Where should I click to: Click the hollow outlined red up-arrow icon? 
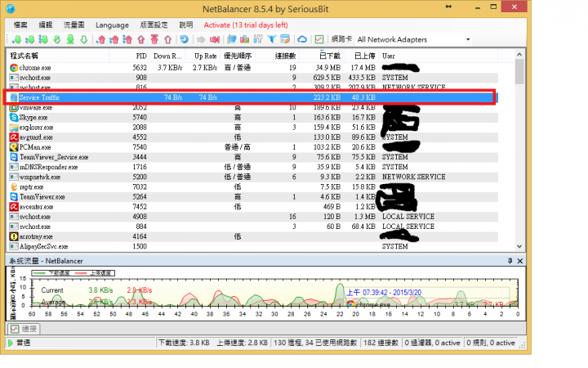pos(168,39)
